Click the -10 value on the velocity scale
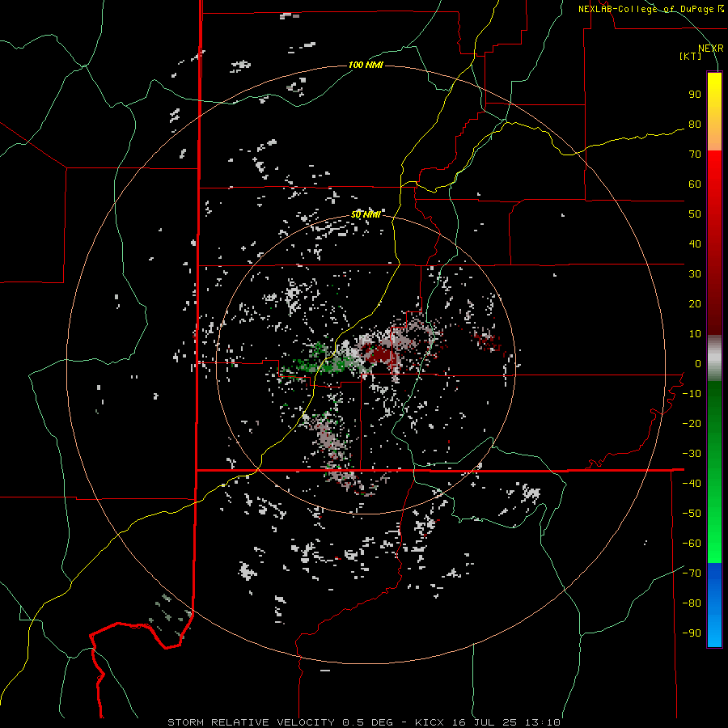The height and width of the screenshot is (728, 728). (x=692, y=394)
